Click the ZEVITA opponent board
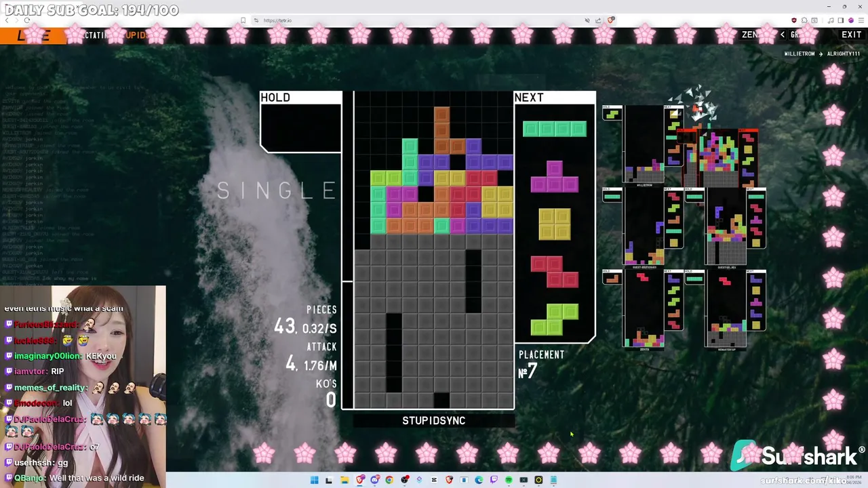This screenshot has height=488, width=868. point(644,309)
